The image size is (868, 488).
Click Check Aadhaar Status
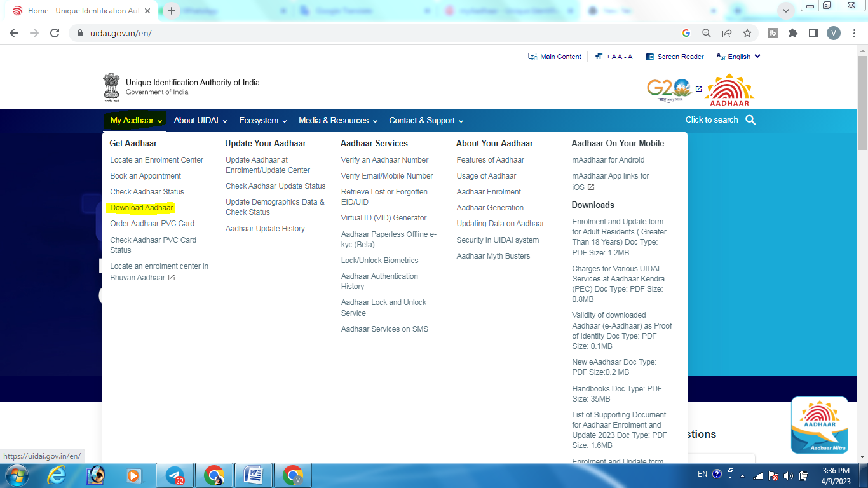click(147, 192)
